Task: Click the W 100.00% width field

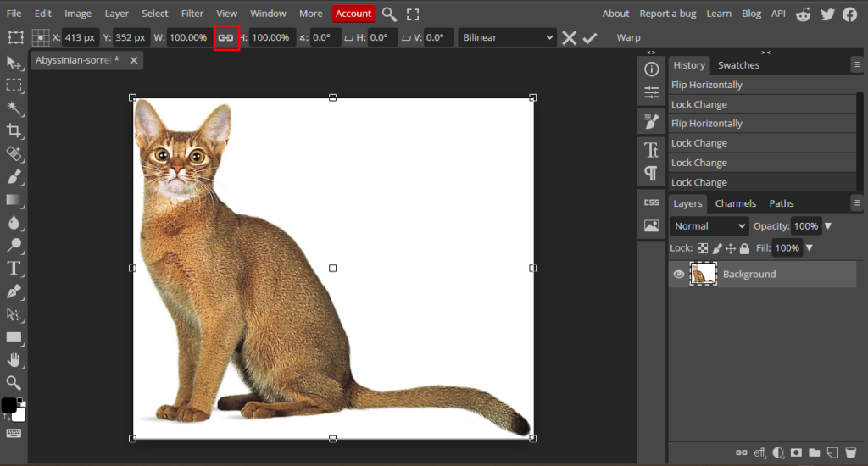Action: (188, 37)
